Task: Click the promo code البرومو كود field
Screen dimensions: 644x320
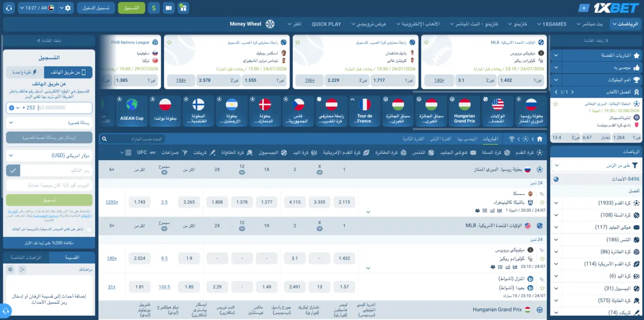Action: 49,185
